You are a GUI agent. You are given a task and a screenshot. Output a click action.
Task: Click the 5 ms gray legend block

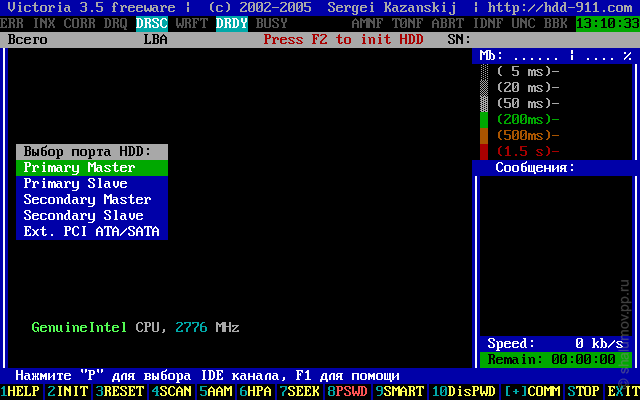point(484,72)
